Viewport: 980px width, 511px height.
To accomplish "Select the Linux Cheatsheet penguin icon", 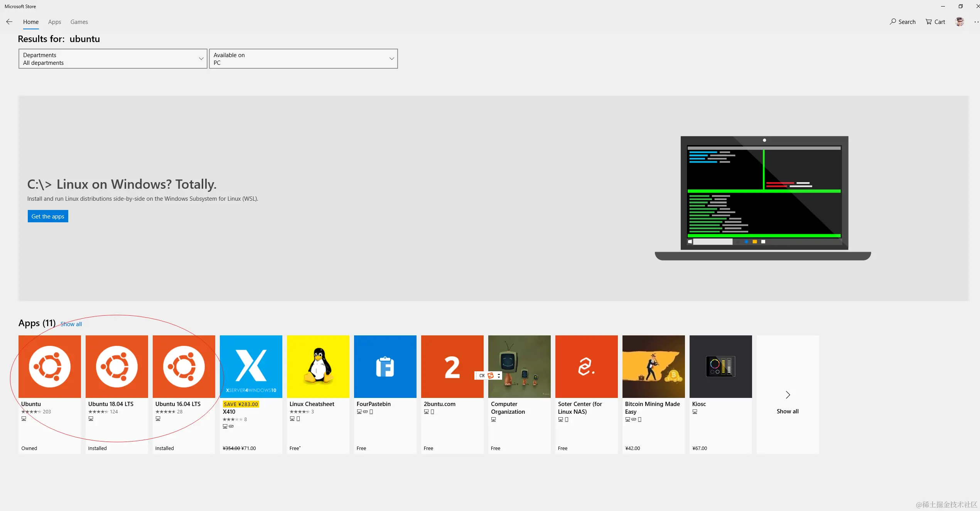I will click(318, 366).
